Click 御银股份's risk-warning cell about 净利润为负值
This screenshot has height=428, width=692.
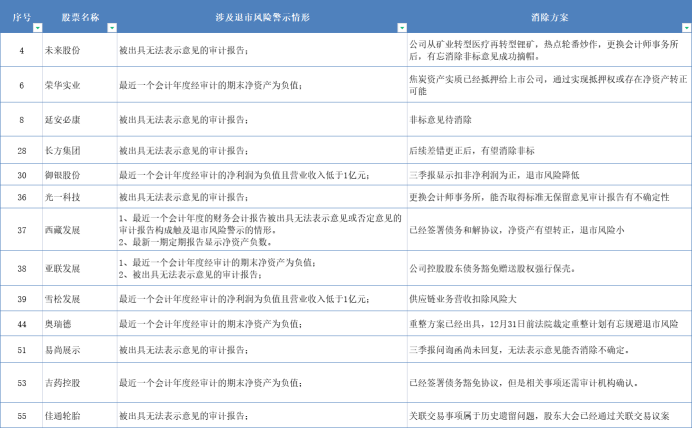click(x=262, y=175)
